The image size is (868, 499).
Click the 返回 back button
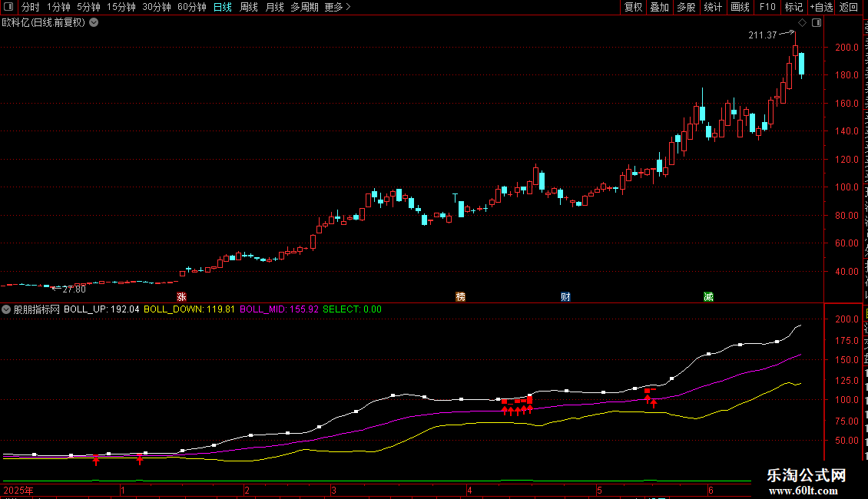click(848, 7)
